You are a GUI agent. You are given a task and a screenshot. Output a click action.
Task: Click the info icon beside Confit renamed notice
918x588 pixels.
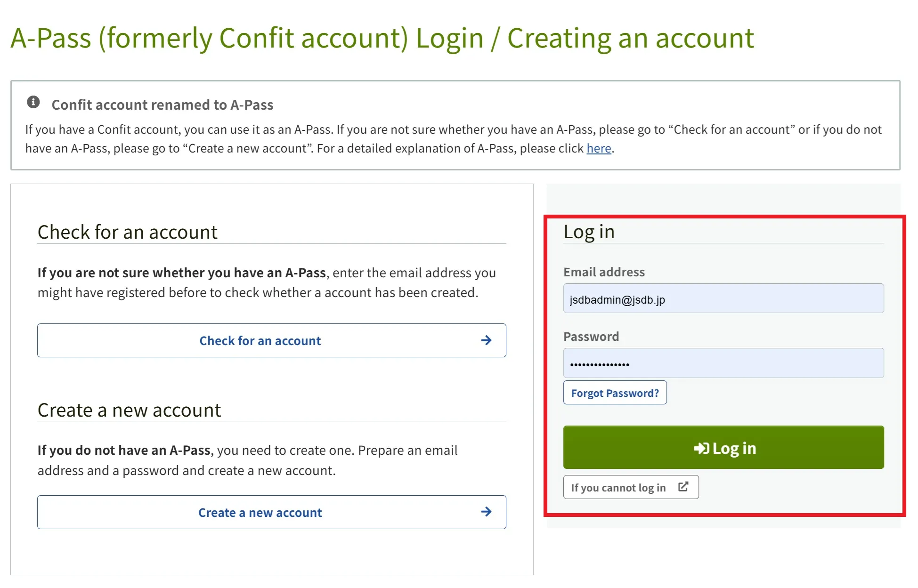point(33,102)
